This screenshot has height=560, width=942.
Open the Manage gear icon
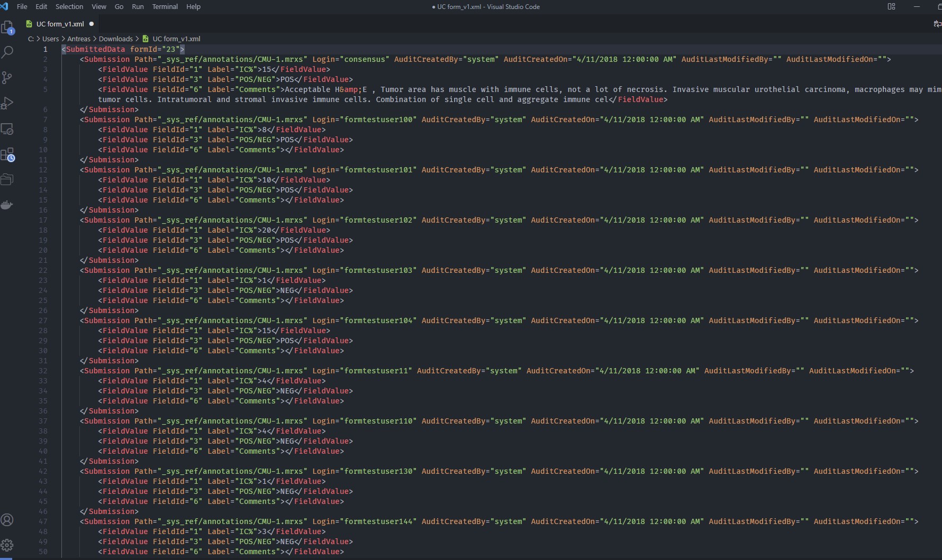click(7, 545)
